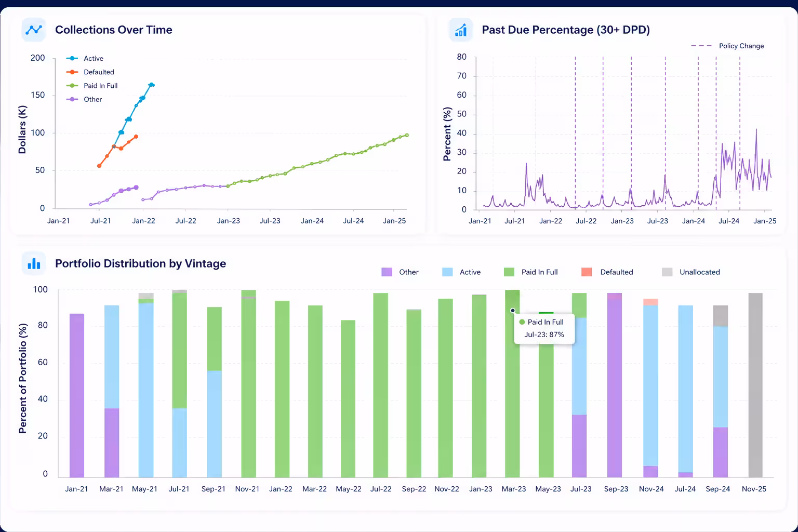The width and height of the screenshot is (798, 532).
Task: Click the gray Nov-25 bar in Portfolio Distribution
Action: (755, 385)
